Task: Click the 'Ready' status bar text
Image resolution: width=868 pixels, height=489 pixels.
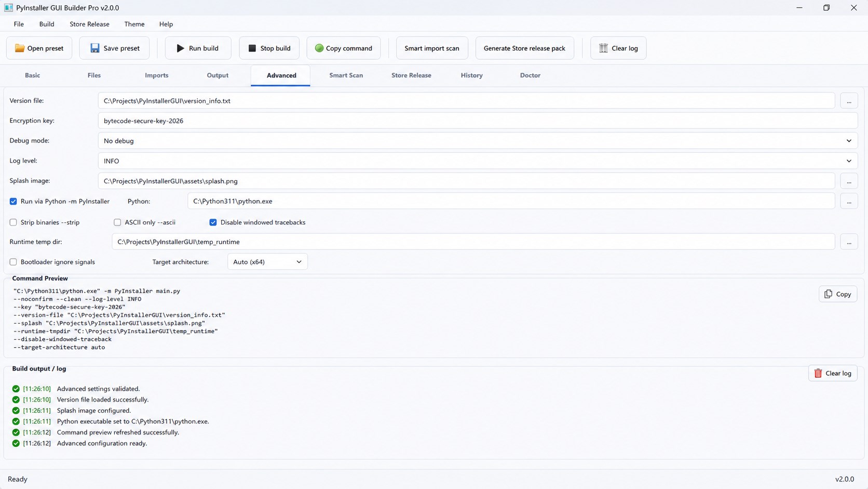Action: (18, 479)
